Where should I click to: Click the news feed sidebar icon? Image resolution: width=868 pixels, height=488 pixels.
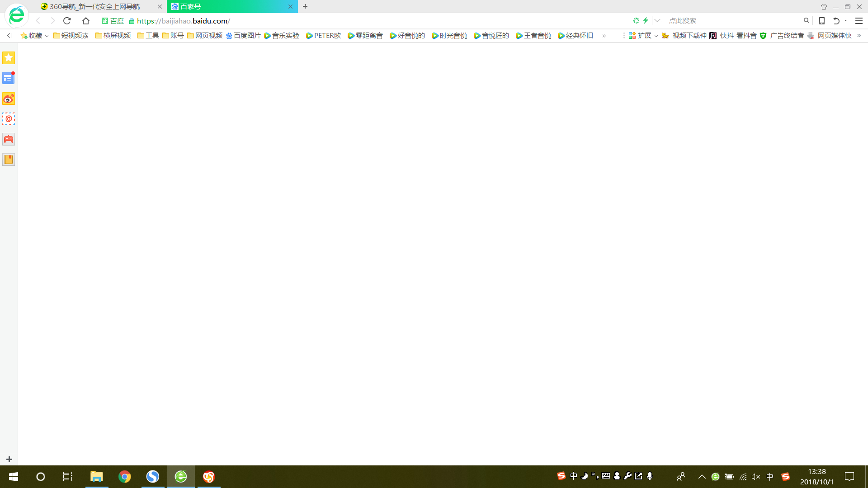tap(9, 78)
